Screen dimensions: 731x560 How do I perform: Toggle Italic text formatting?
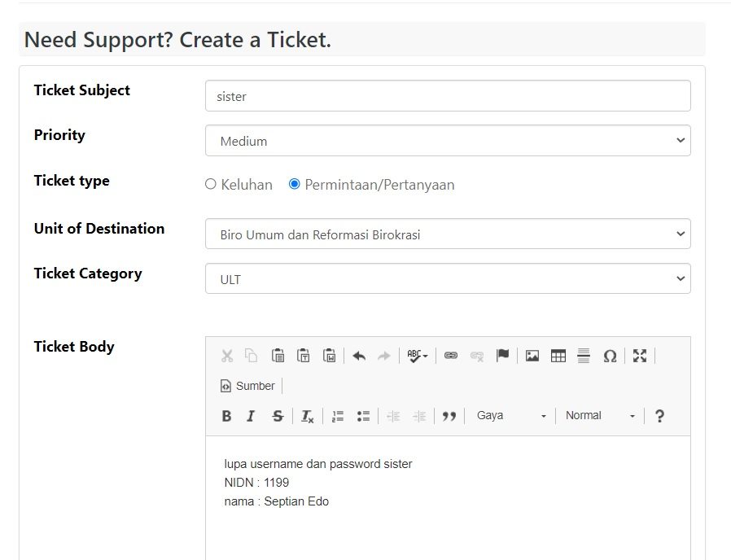pos(251,416)
